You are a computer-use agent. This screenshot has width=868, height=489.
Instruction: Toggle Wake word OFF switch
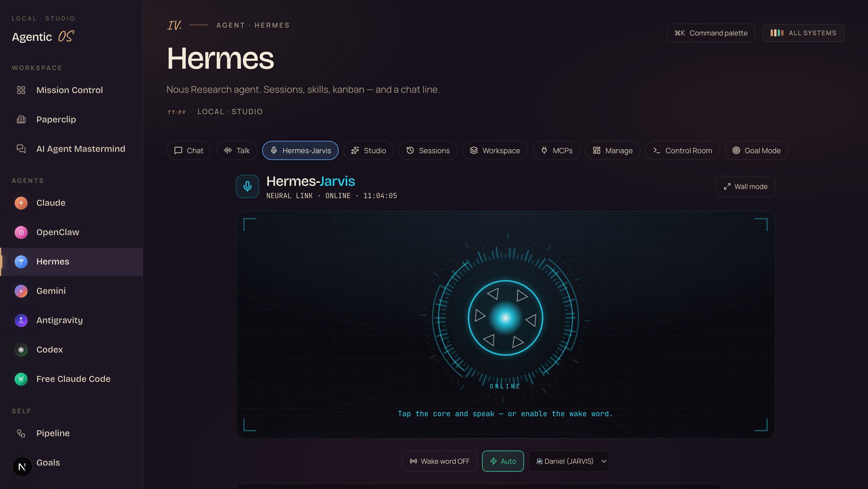coord(439,461)
